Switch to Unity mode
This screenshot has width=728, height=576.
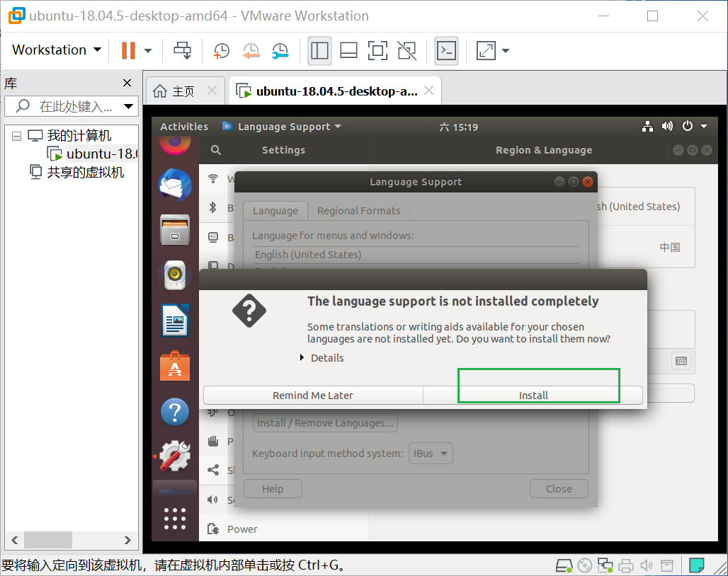click(x=406, y=50)
